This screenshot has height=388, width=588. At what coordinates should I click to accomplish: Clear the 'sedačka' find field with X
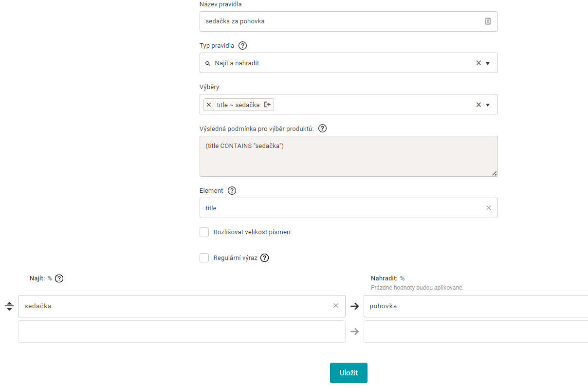point(335,306)
